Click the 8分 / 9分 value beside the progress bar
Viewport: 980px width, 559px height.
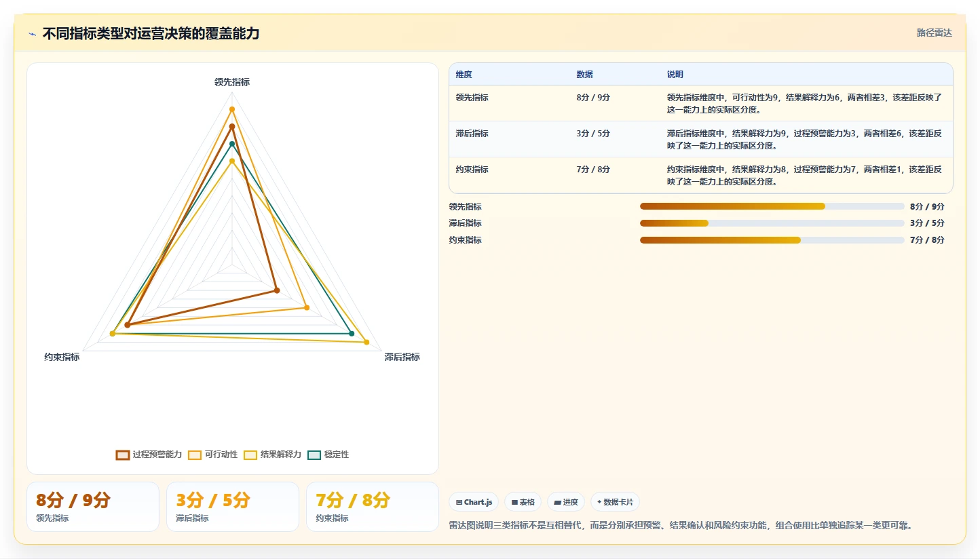927,206
